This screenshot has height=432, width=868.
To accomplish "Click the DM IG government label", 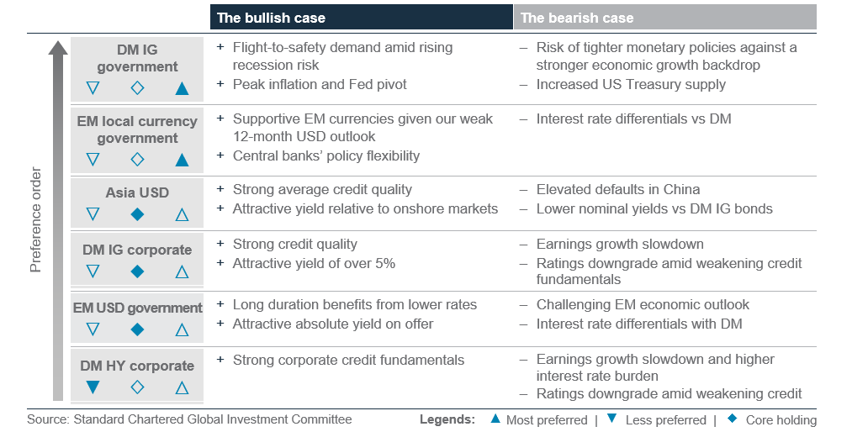I will 137,58.
